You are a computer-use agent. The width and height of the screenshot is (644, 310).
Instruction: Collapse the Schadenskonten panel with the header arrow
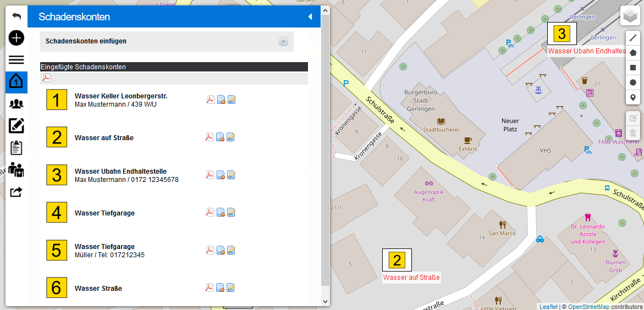tap(310, 17)
